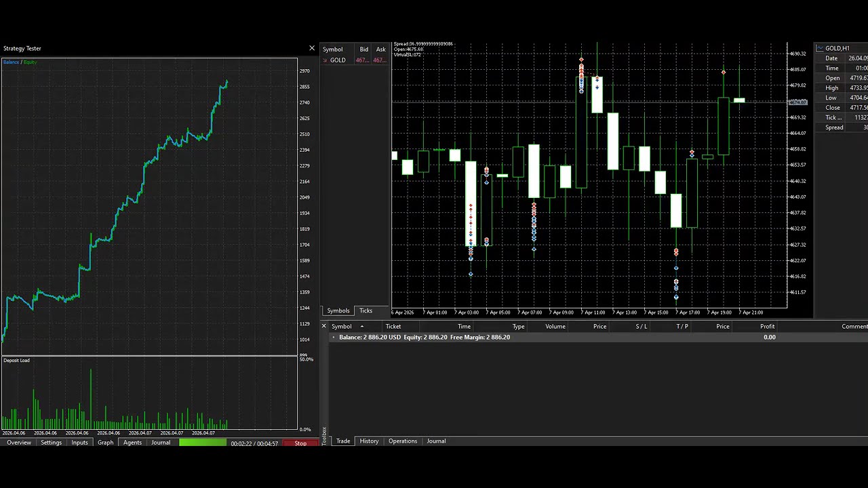Click the Ask column header
Screen dimensions: 868x488
pos(380,49)
